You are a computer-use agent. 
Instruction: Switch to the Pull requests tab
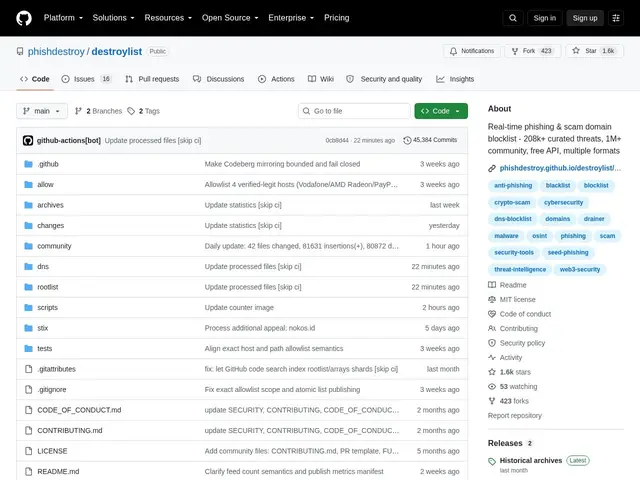pos(152,79)
